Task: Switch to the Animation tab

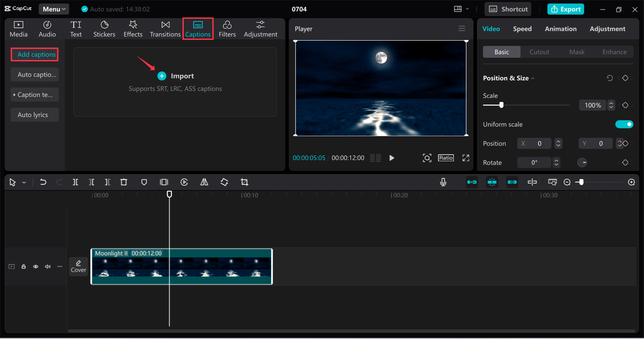Action: tap(560, 29)
